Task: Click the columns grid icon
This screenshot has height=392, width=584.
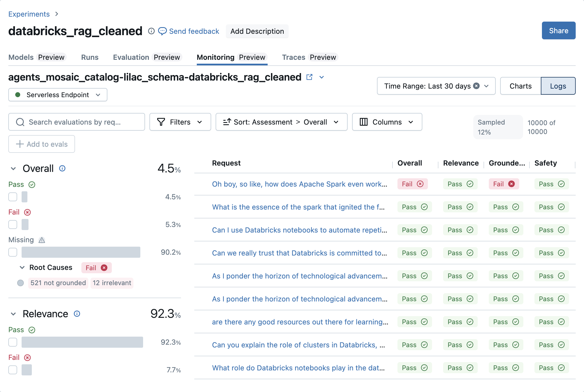Action: point(364,122)
